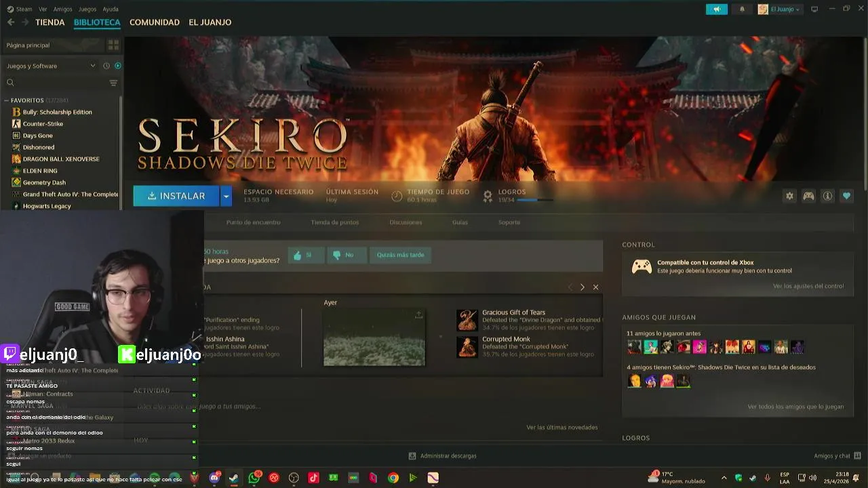Click the share icon on the screenshot thumbnail

click(x=418, y=315)
